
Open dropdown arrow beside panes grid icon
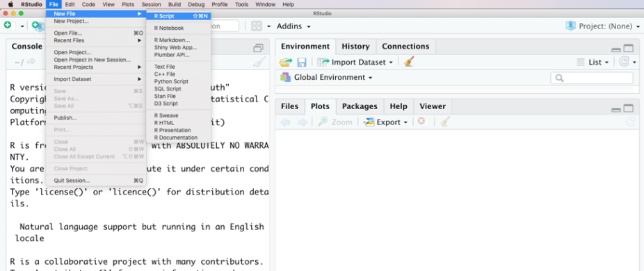point(268,26)
